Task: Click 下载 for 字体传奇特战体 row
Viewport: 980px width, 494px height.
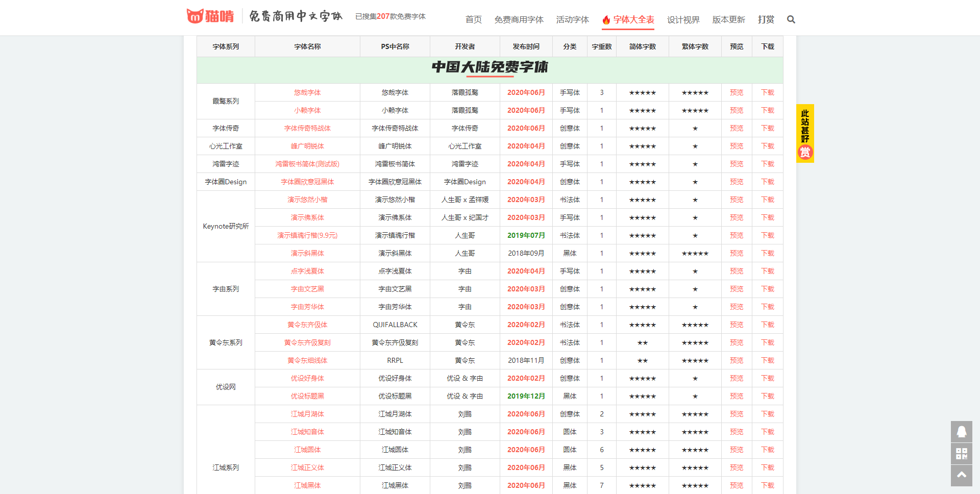Action: pos(768,128)
